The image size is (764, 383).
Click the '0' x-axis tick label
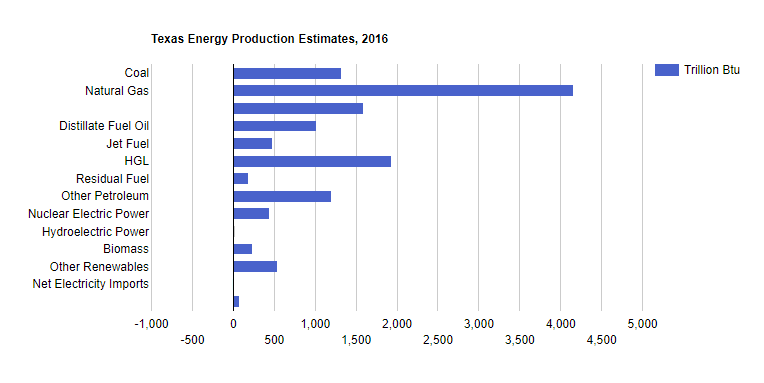click(x=233, y=324)
